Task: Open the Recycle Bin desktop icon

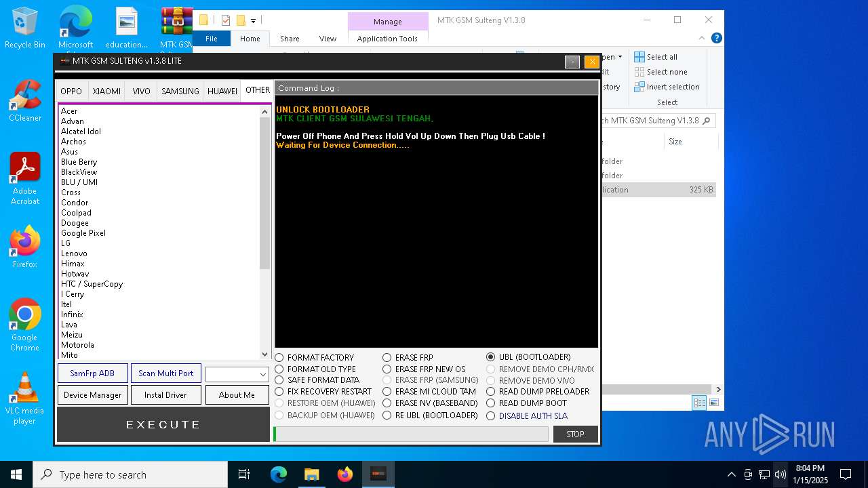Action: tap(25, 28)
